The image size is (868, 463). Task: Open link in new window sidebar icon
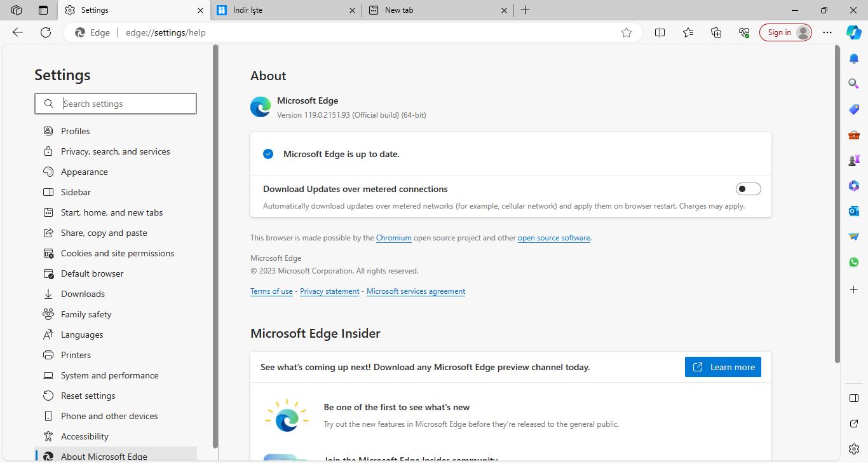point(854,424)
